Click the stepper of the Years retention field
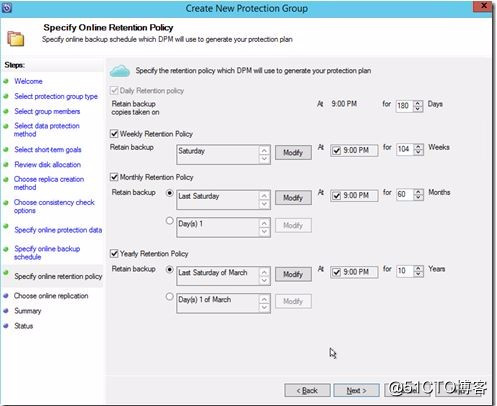The height and width of the screenshot is (406, 497). [418, 271]
